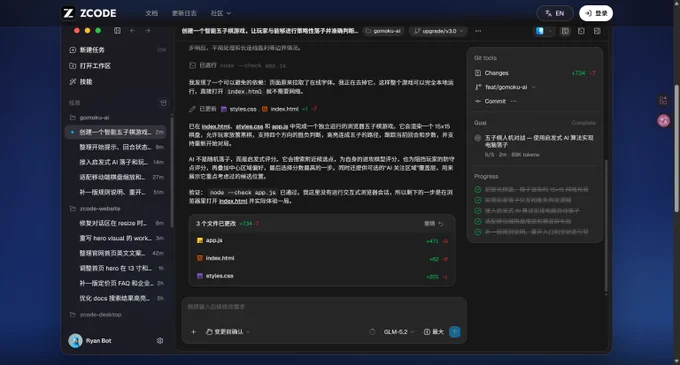Toggle the fifth Progress checkmark item
The height and width of the screenshot is (365, 680).
(x=477, y=232)
